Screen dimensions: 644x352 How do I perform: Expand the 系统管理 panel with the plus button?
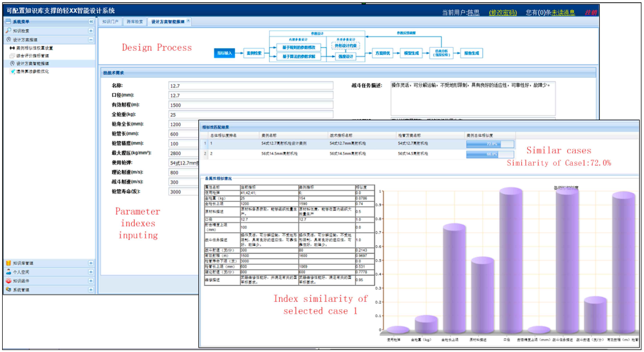coord(91,290)
